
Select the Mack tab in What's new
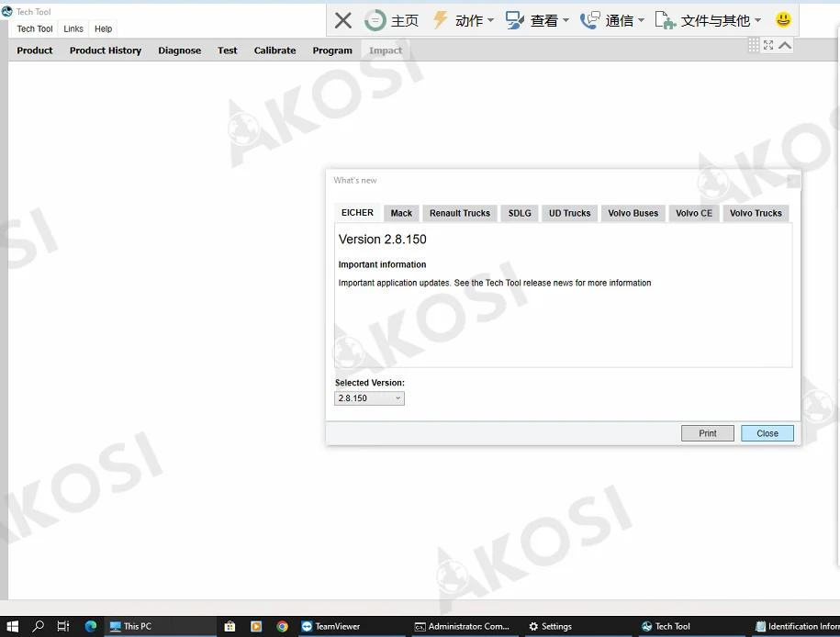[x=401, y=213]
